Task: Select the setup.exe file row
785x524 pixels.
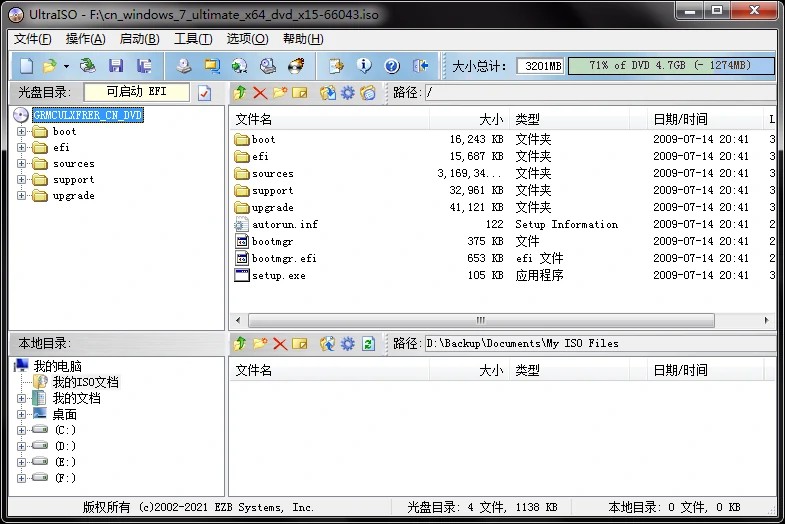Action: (501, 275)
